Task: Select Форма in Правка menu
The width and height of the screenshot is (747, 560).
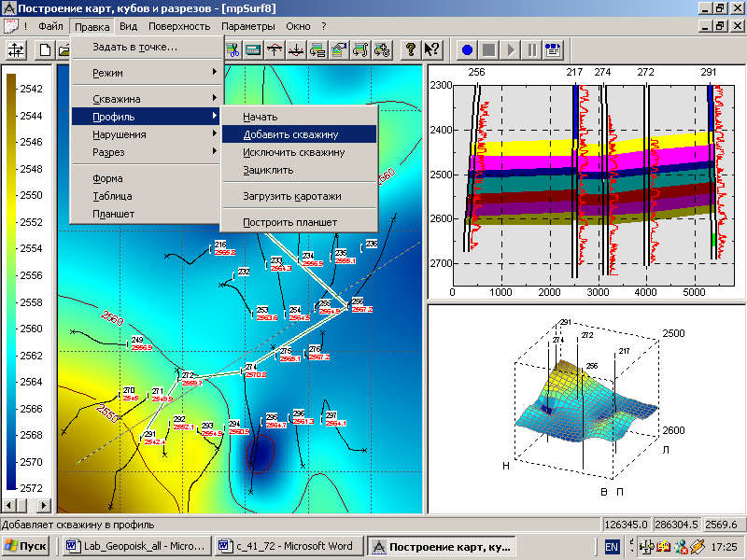Action: [x=146, y=178]
